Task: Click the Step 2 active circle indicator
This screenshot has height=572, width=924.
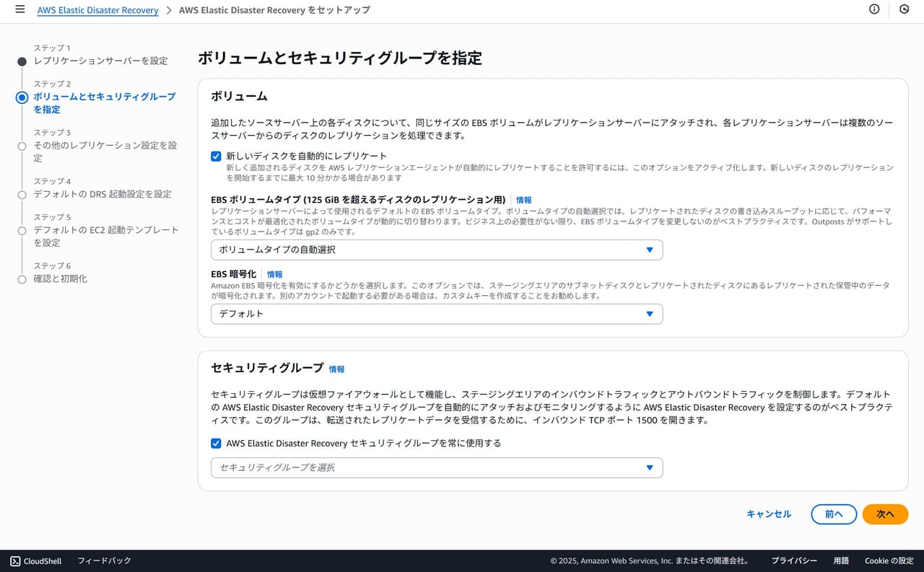Action: [x=22, y=97]
